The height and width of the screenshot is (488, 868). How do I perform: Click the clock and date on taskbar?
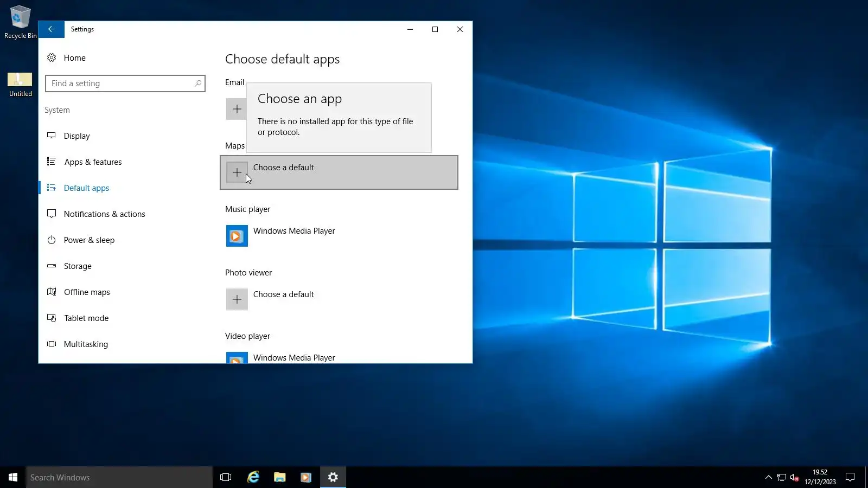tap(820, 477)
